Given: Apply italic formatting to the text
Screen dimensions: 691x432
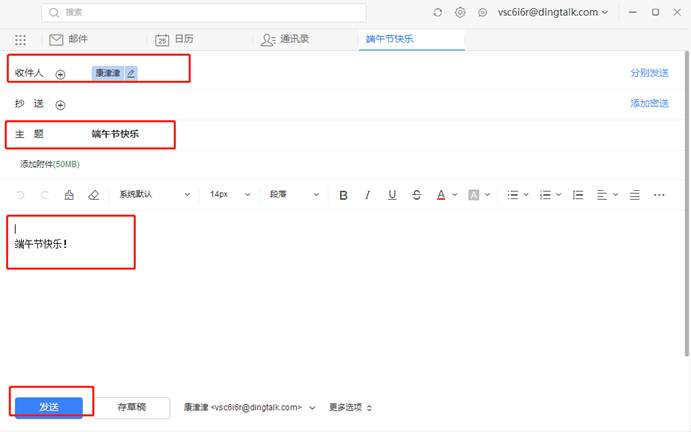Looking at the screenshot, I should tap(367, 195).
